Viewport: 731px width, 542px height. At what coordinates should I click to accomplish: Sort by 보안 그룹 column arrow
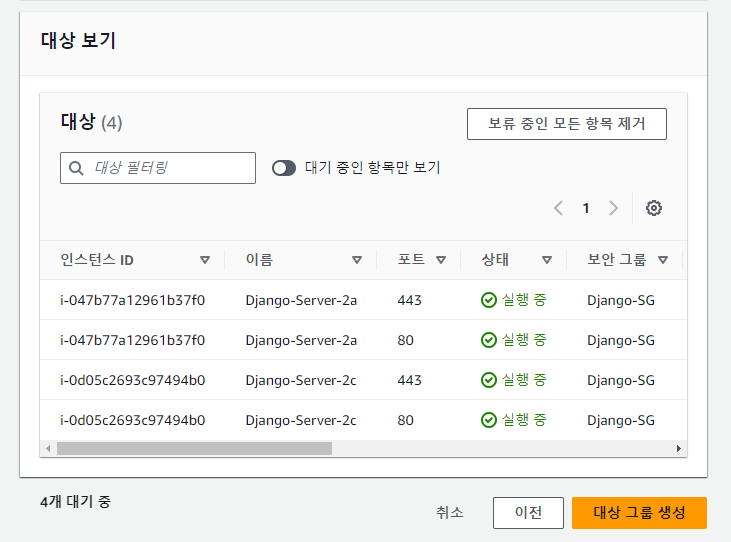coord(663,260)
